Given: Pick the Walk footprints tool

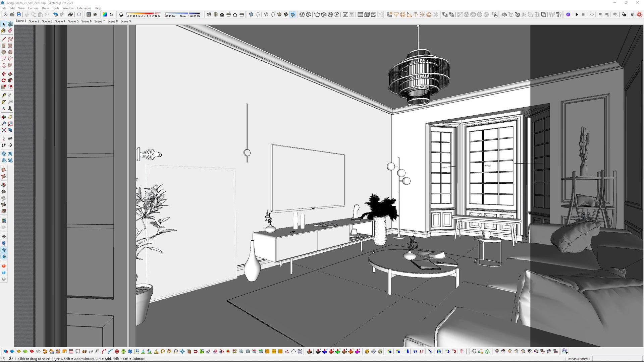Looking at the screenshot, I should [4, 145].
